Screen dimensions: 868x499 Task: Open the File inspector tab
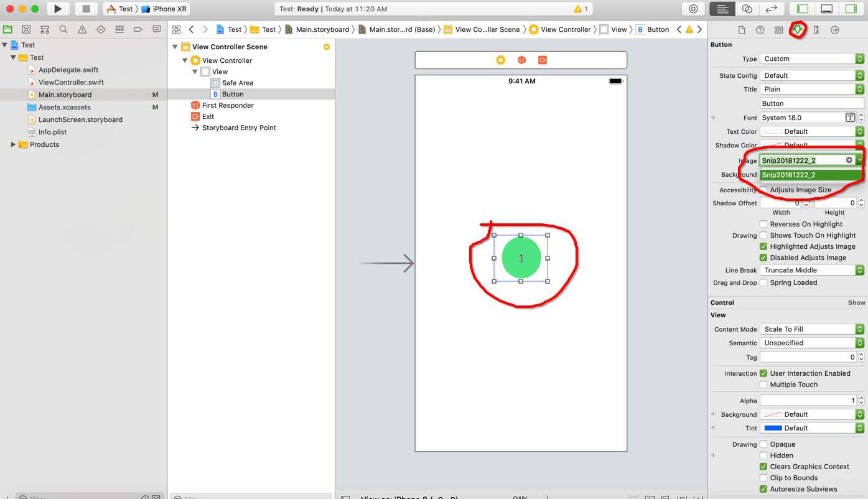[742, 30]
